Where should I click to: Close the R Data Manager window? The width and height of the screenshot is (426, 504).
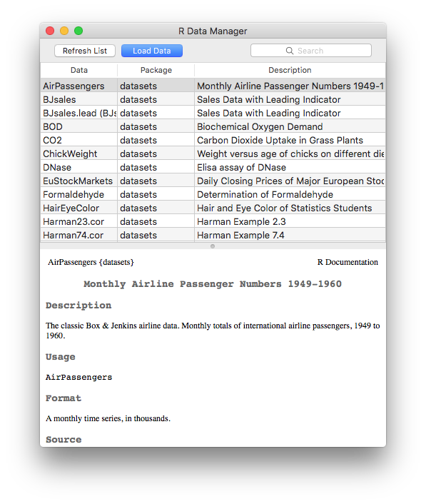[50, 31]
